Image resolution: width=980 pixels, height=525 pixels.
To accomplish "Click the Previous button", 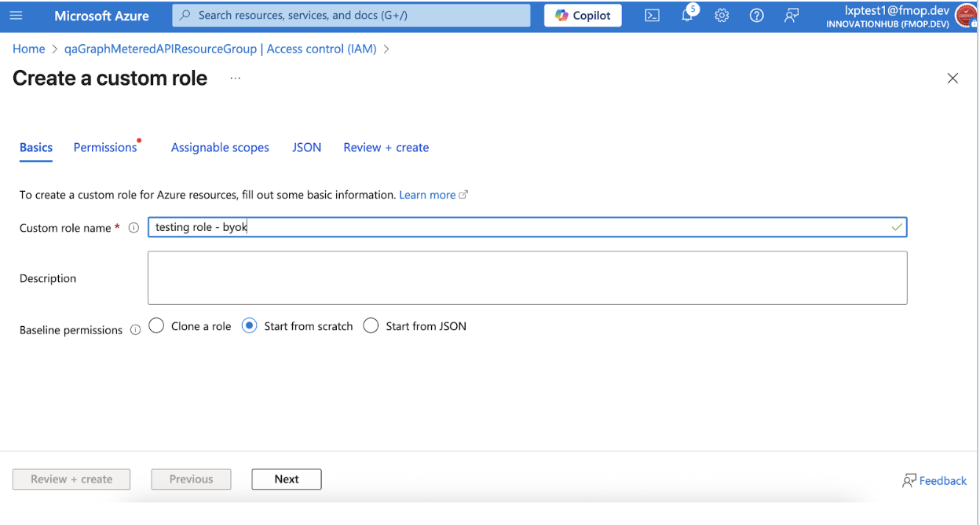I will 191,479.
